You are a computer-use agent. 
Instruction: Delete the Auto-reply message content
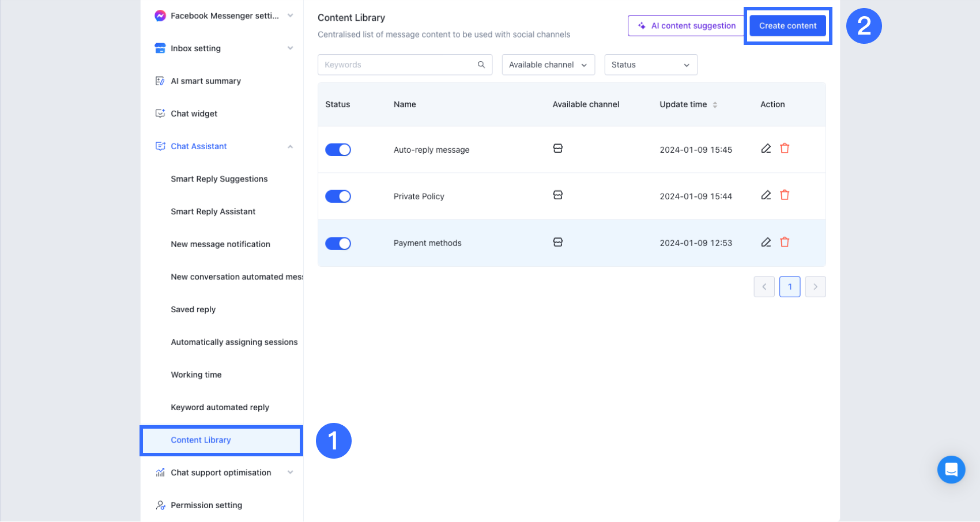785,149
